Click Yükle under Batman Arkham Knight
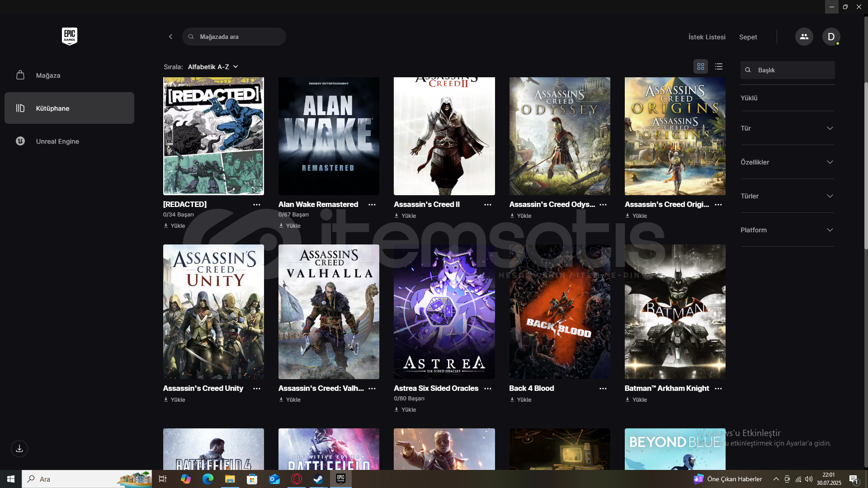Image resolution: width=868 pixels, height=488 pixels. (x=636, y=399)
